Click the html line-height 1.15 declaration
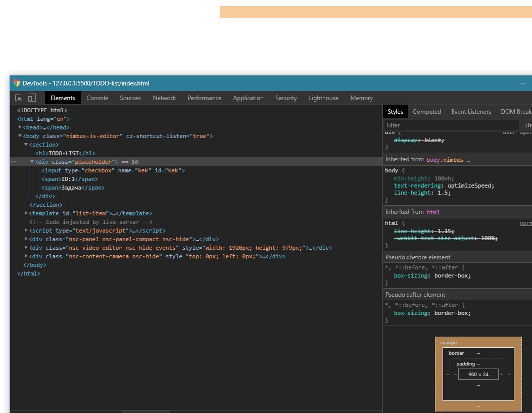The height and width of the screenshot is (413, 532). pyautogui.click(x=424, y=231)
